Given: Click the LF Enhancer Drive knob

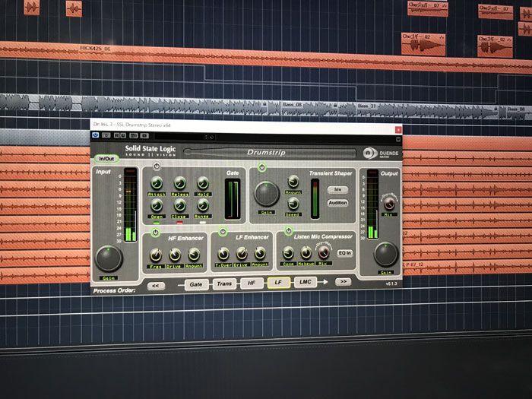Looking at the screenshot, I should pyautogui.click(x=242, y=253).
